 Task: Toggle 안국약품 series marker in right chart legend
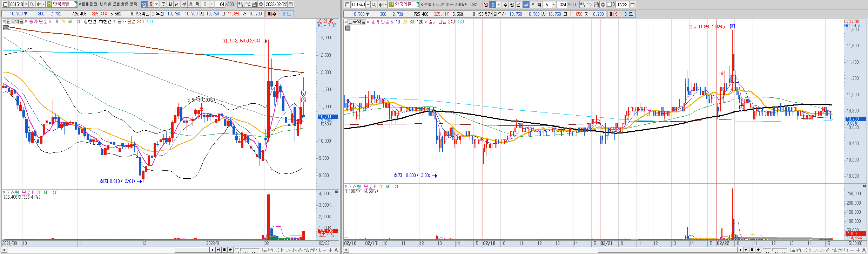click(345, 22)
